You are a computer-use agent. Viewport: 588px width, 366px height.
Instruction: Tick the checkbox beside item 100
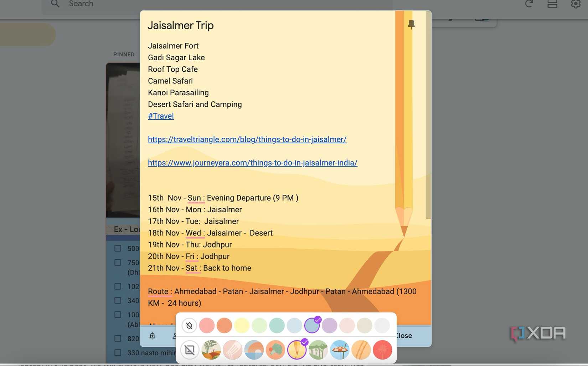118,314
